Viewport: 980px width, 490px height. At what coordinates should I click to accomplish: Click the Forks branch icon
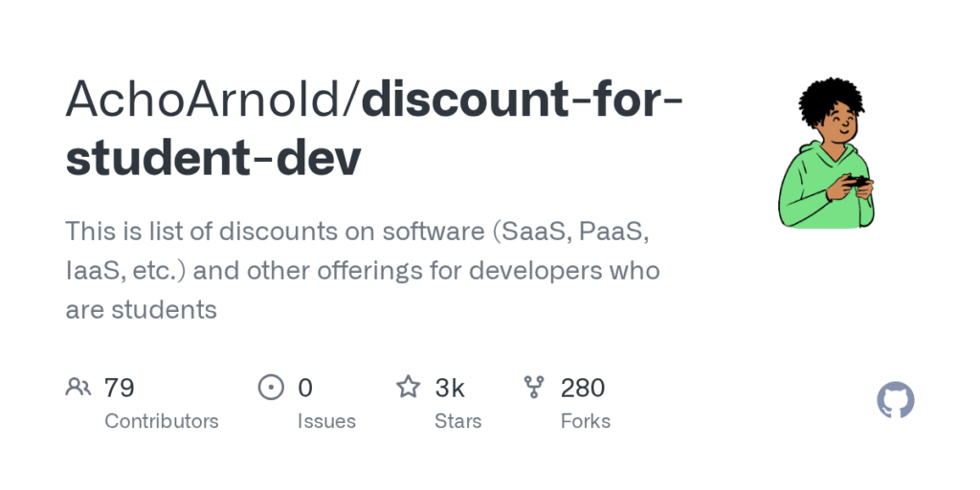coord(534,387)
